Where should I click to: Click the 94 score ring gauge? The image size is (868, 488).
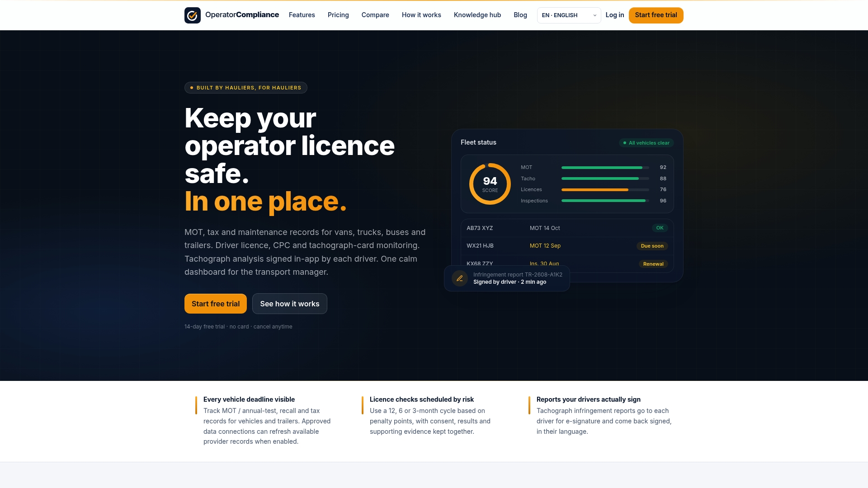click(490, 184)
